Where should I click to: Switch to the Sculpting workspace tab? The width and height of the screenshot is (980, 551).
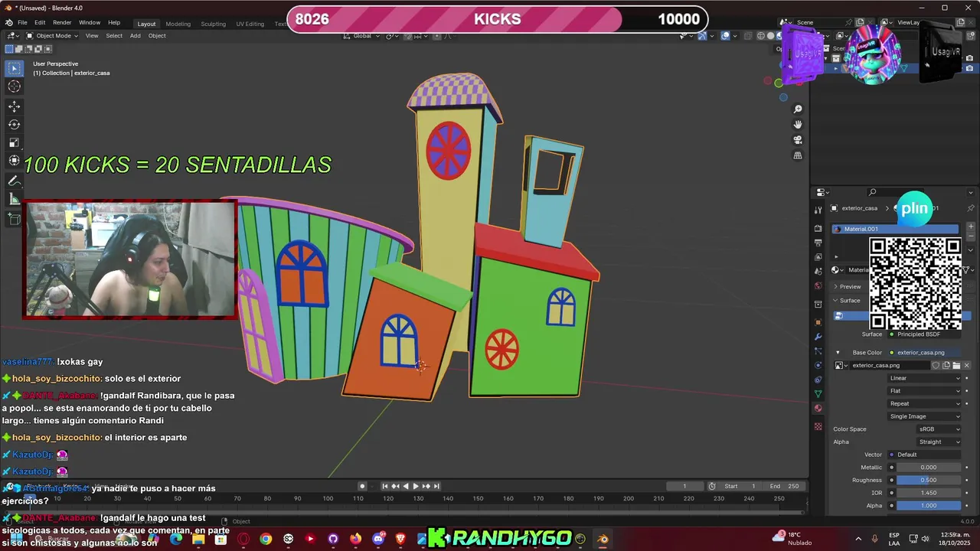tap(214, 24)
